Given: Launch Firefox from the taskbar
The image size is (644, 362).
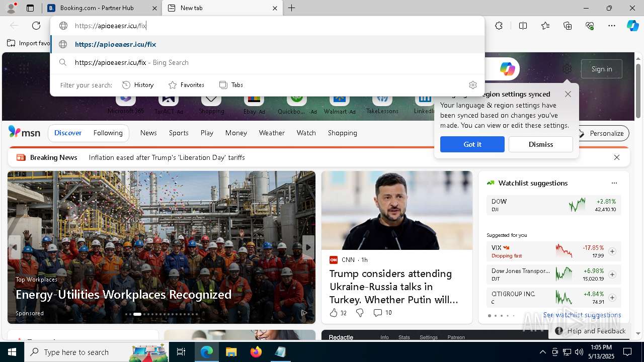Looking at the screenshot, I should (x=256, y=352).
